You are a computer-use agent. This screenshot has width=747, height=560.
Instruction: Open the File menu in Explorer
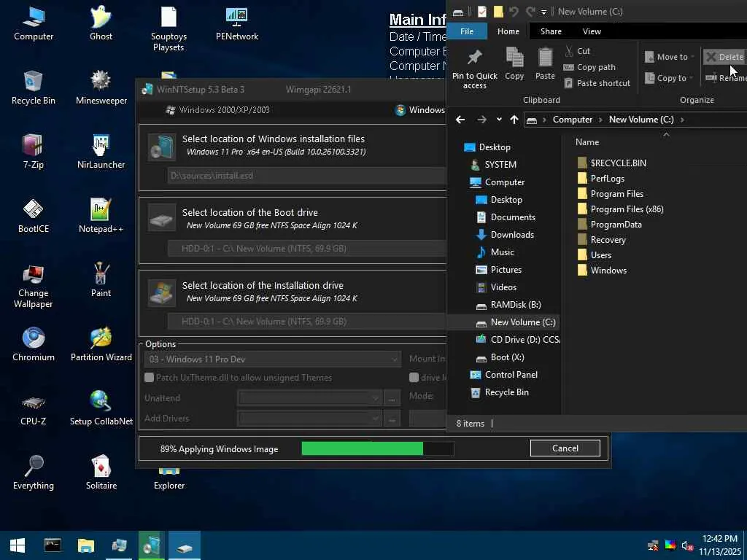[x=467, y=31]
